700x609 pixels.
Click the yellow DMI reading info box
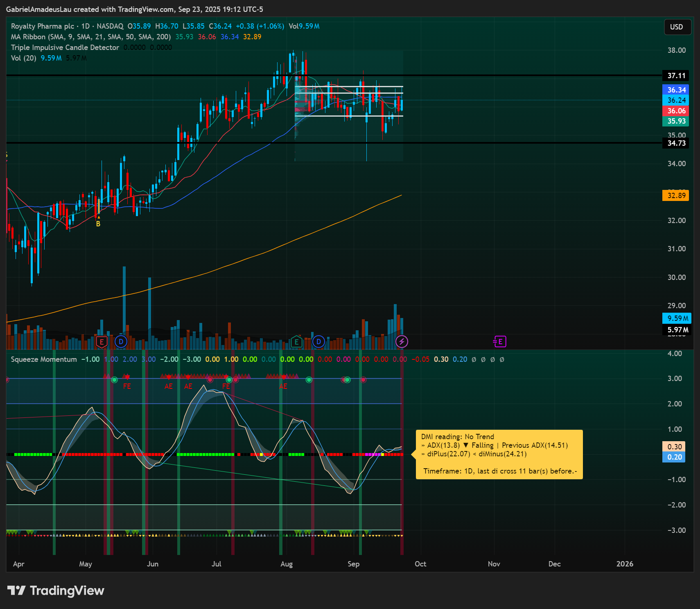[499, 454]
